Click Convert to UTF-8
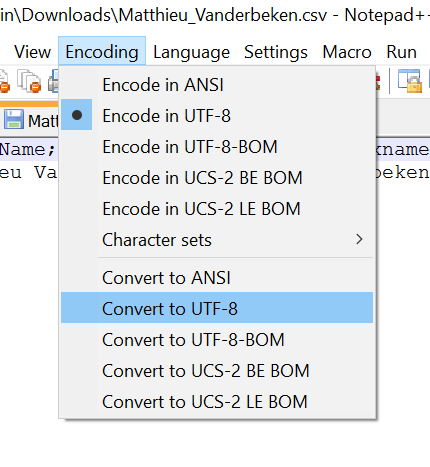The image size is (430, 467). coord(217,308)
